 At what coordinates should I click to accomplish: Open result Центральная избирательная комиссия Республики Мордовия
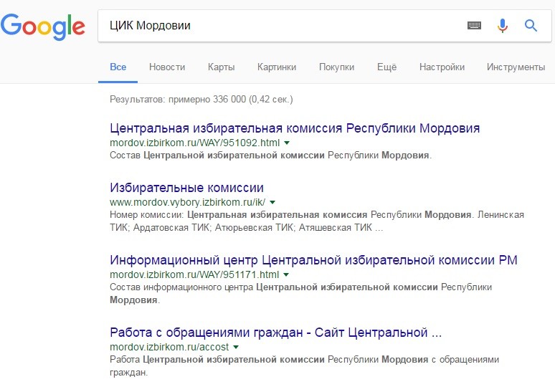pyautogui.click(x=295, y=128)
